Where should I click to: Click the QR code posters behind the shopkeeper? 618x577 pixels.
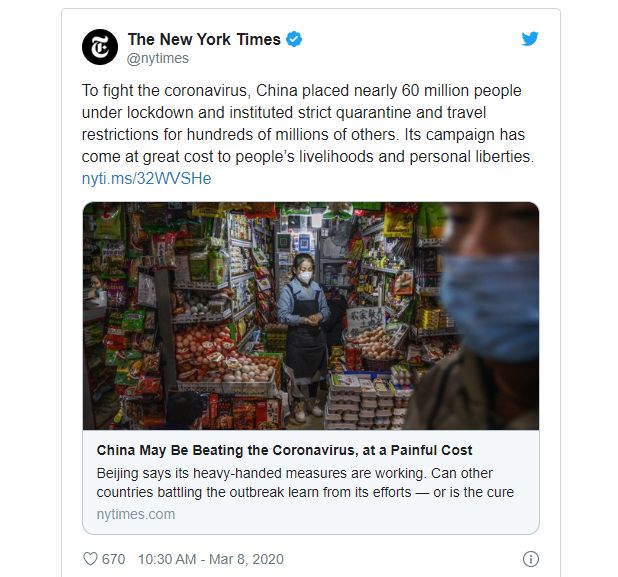click(x=294, y=242)
